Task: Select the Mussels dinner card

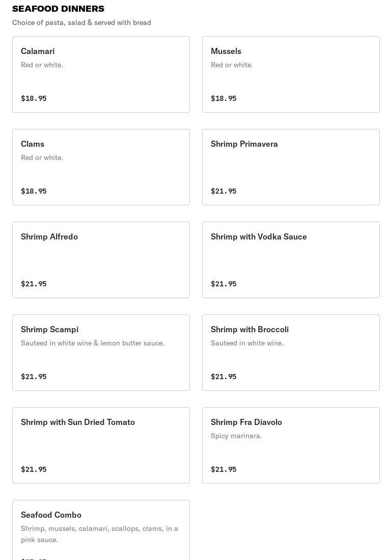Action: pos(291,74)
